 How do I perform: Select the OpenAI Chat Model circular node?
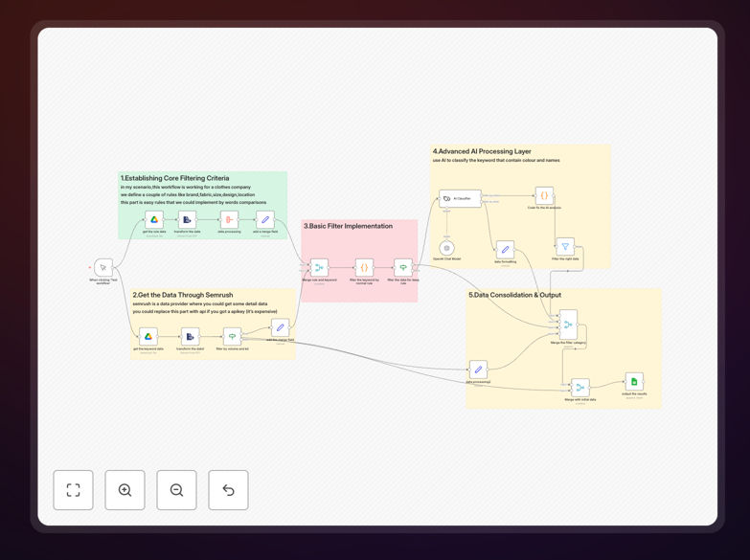click(446, 248)
